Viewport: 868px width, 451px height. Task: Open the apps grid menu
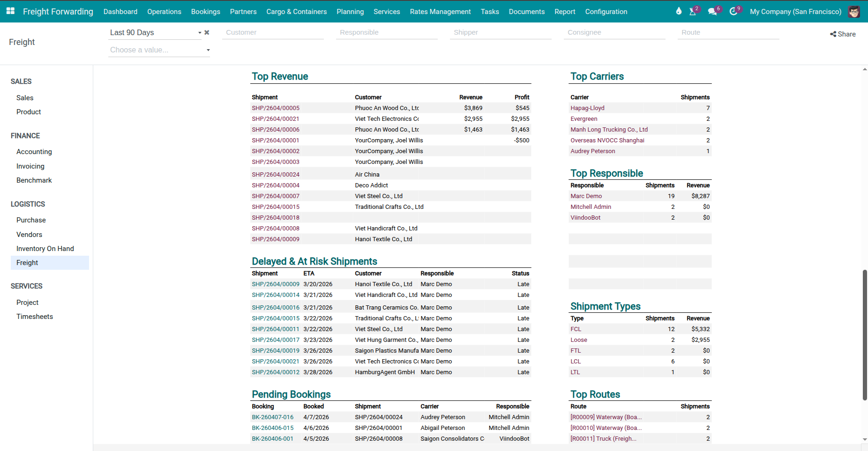pos(10,11)
